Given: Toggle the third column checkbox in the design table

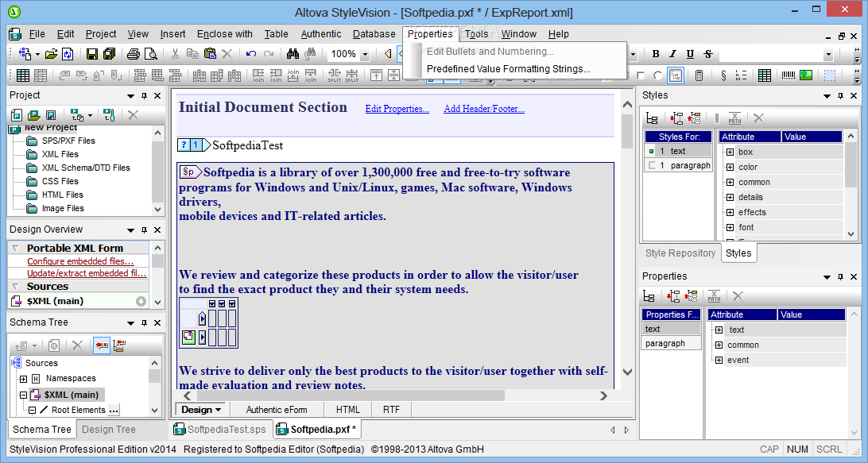Looking at the screenshot, I should click(x=232, y=303).
